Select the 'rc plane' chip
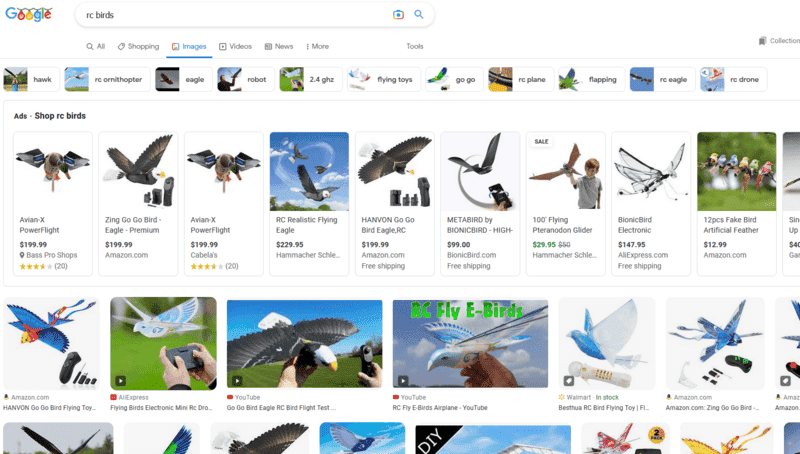 (x=520, y=80)
